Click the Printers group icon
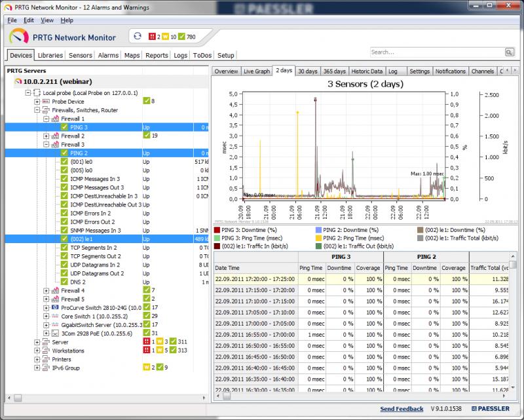524x420 pixels. coord(46,359)
